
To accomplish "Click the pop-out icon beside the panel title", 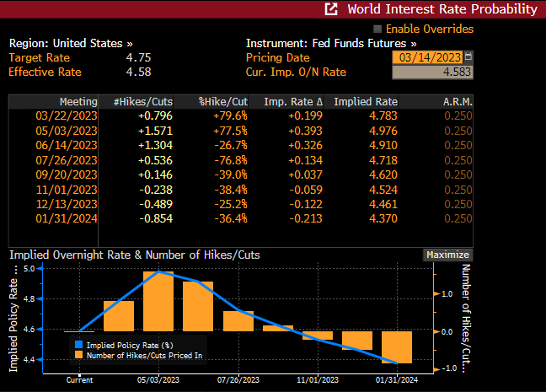I will (331, 9).
